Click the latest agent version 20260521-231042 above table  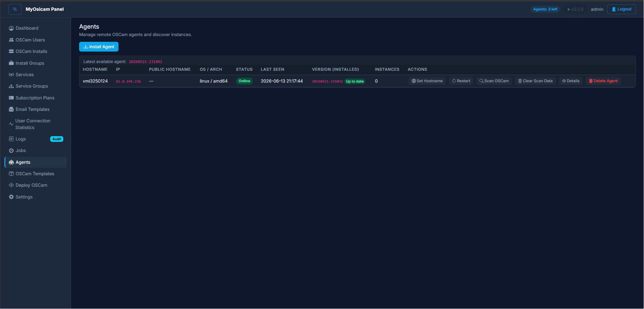[146, 62]
